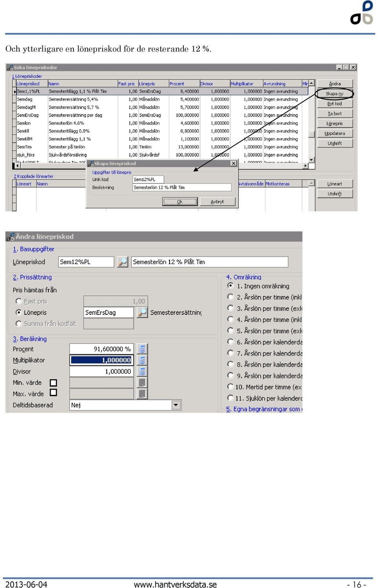Close the Söka lönepriskoder window
This screenshot has width=377, height=588.
[353, 68]
